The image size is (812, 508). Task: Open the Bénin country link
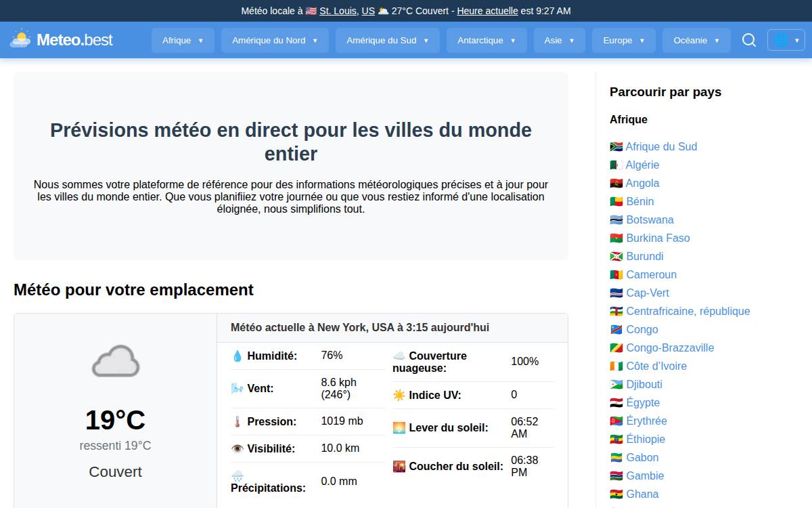coord(640,201)
